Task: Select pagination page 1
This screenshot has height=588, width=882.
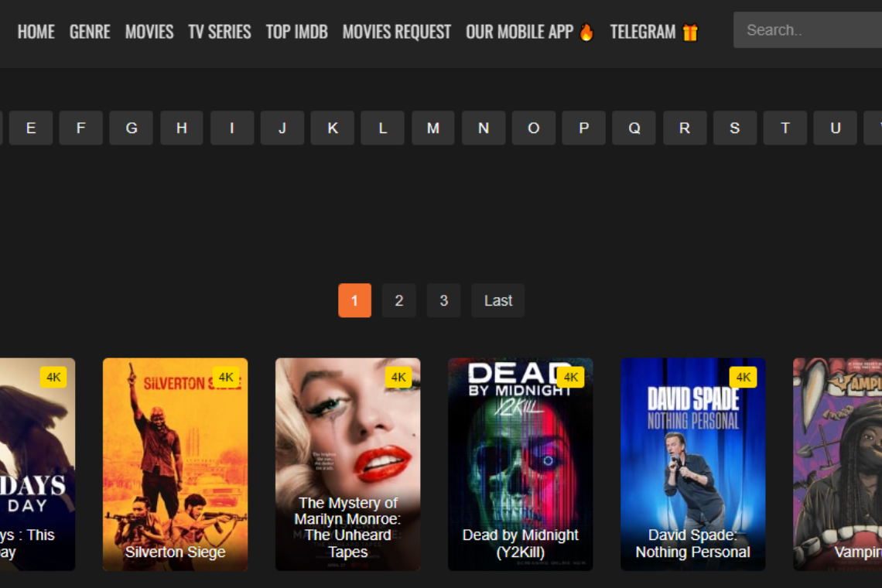Action: [354, 300]
